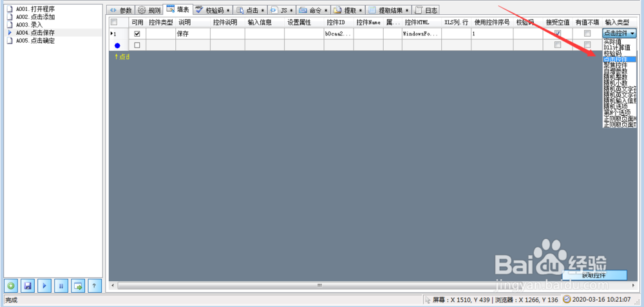Image resolution: width=644 pixels, height=307 pixels.
Task: Go to the 提取 tab
Action: tap(348, 10)
